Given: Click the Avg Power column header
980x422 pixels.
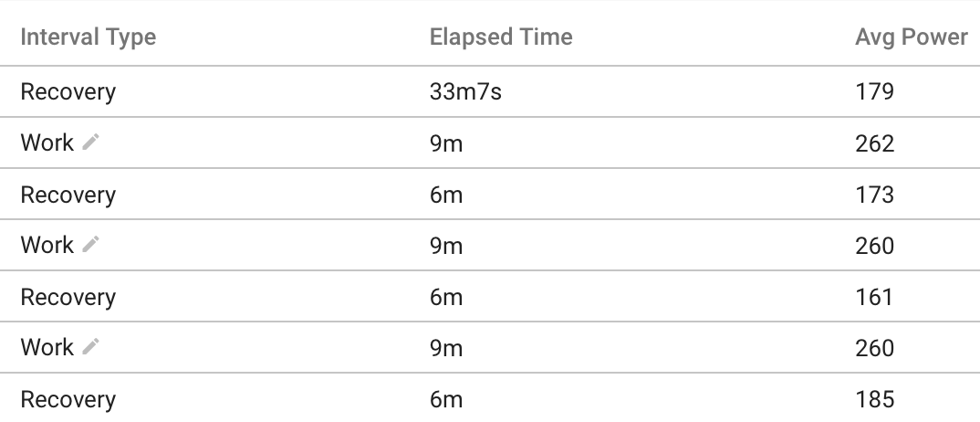Looking at the screenshot, I should pos(912,37).
